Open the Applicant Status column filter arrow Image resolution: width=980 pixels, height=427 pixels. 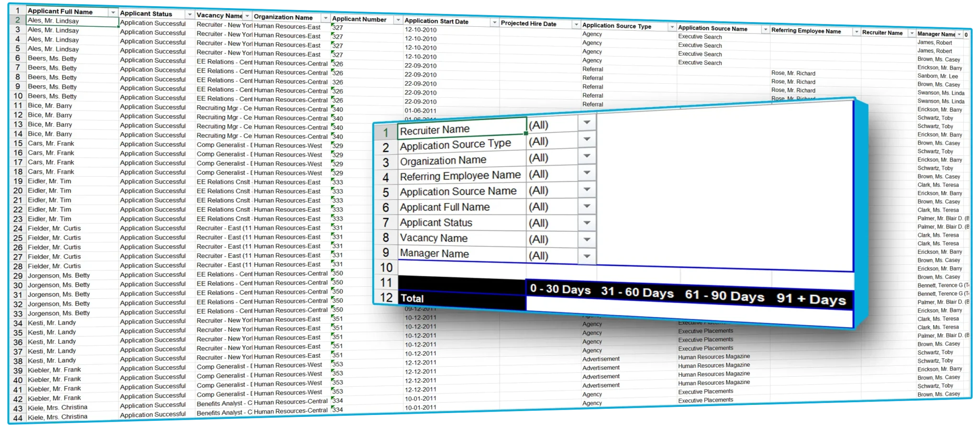pyautogui.click(x=189, y=14)
